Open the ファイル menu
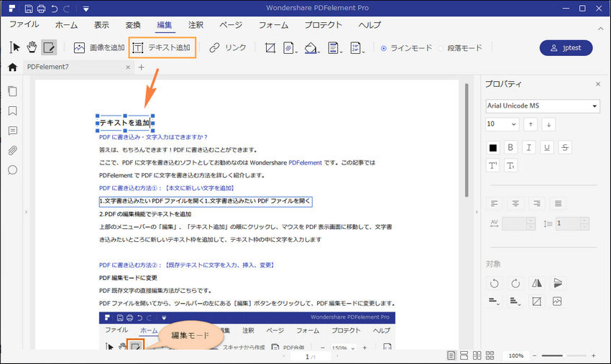This screenshot has height=364, width=611. pos(24,25)
